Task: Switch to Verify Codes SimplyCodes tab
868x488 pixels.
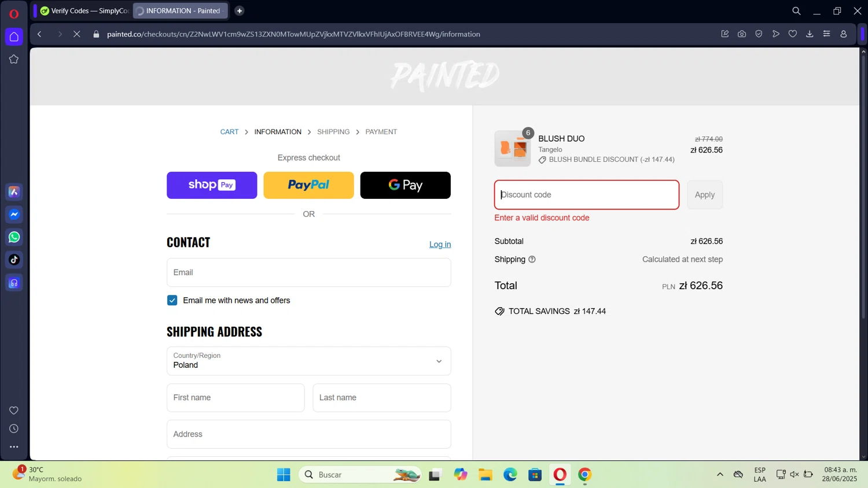Action: (84, 11)
